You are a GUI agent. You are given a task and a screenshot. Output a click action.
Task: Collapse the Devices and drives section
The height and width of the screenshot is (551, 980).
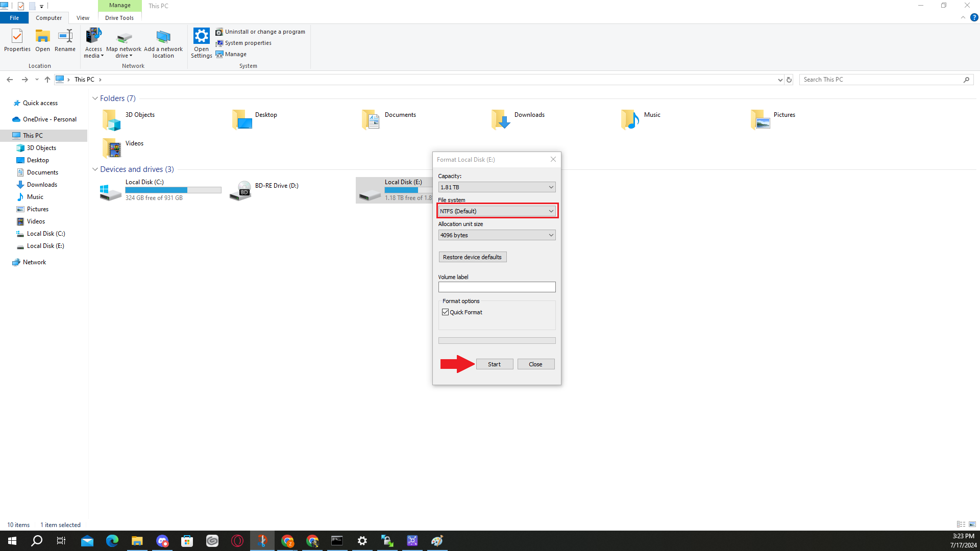click(x=95, y=169)
